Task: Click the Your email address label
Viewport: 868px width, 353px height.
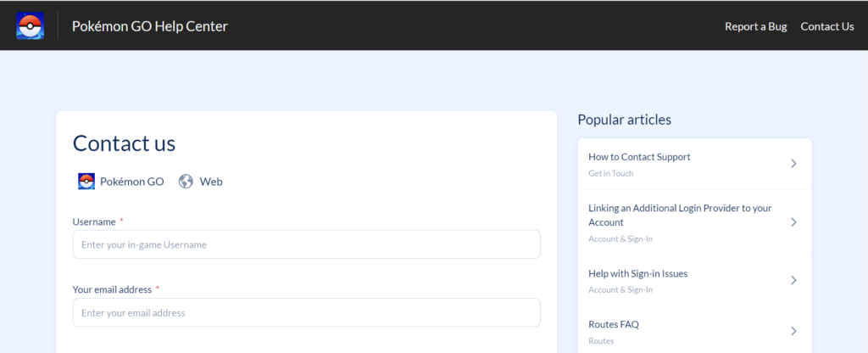Action: (x=112, y=289)
